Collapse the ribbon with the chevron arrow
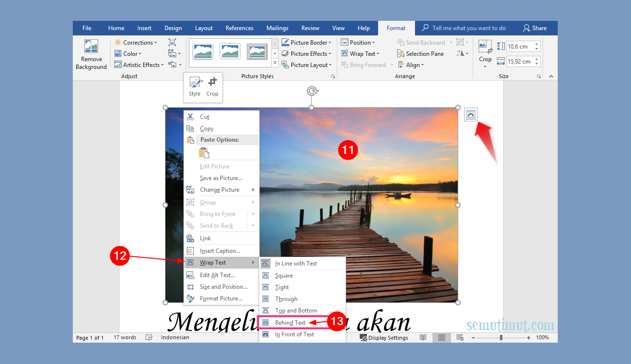Image resolution: width=631 pixels, height=364 pixels. click(x=551, y=76)
